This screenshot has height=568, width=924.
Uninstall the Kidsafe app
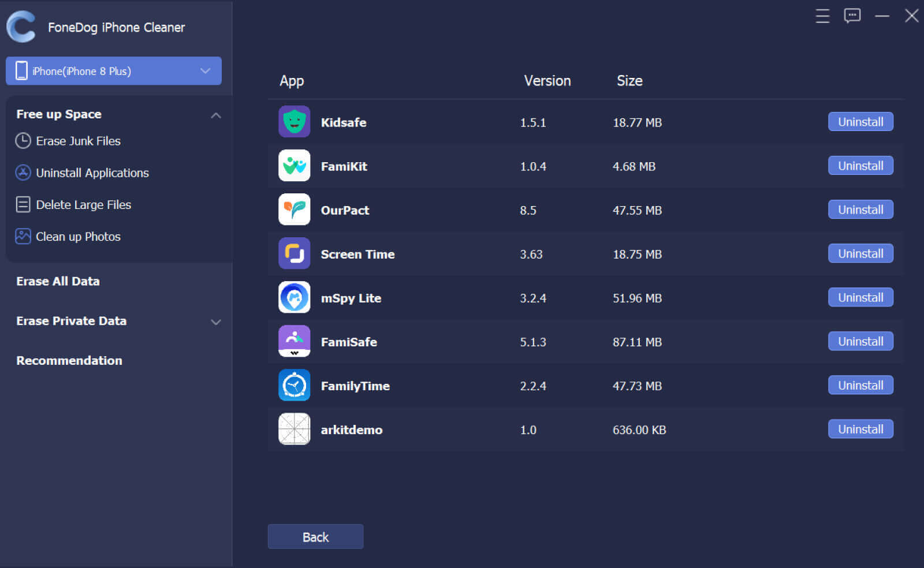[x=860, y=122]
